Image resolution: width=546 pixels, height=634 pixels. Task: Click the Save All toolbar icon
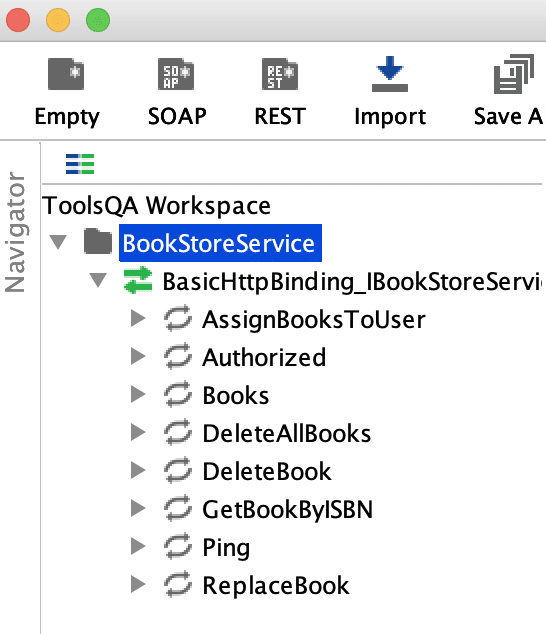[x=514, y=74]
